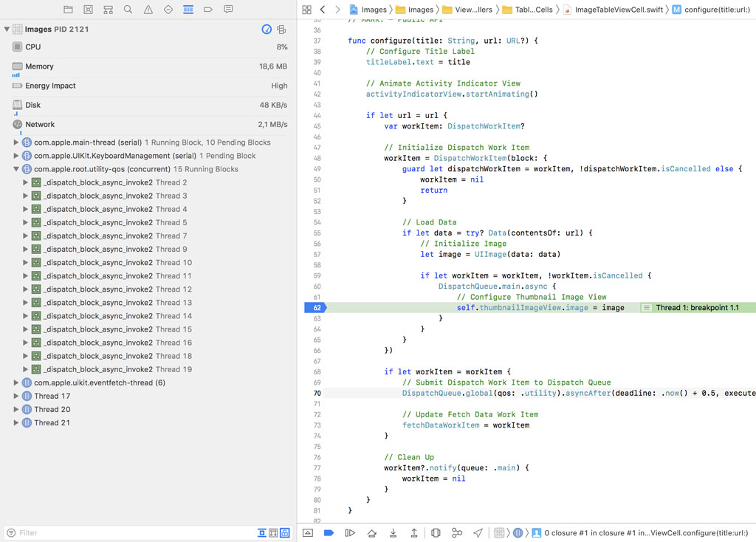Click the Debug View Hierarchy icon
Screen dimensions: 756x542
[436, 532]
